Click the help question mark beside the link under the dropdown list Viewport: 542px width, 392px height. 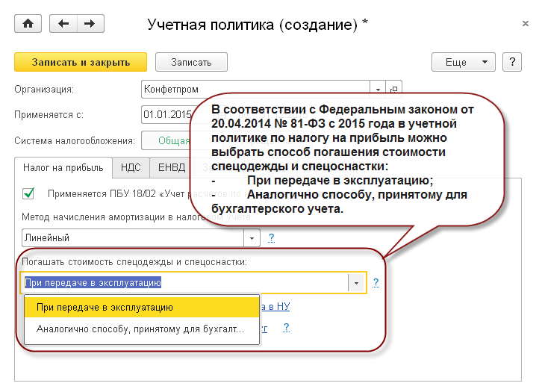pyautogui.click(x=286, y=327)
